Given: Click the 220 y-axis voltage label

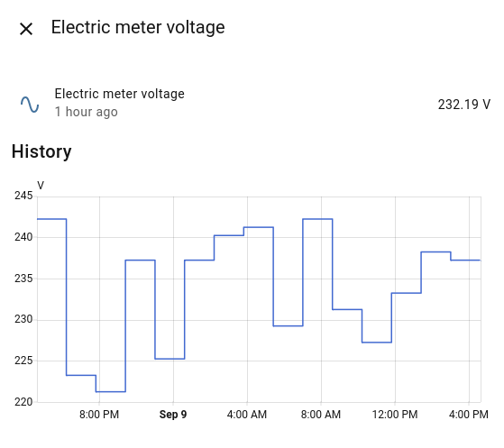Looking at the screenshot, I should [x=23, y=402].
